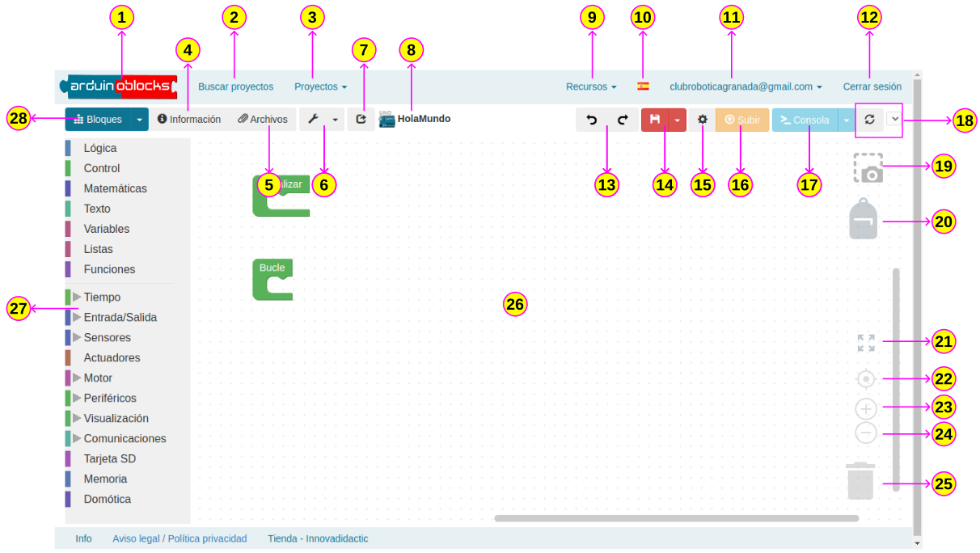Click the trash can icon
This screenshot has height=553, width=980.
[x=860, y=481]
